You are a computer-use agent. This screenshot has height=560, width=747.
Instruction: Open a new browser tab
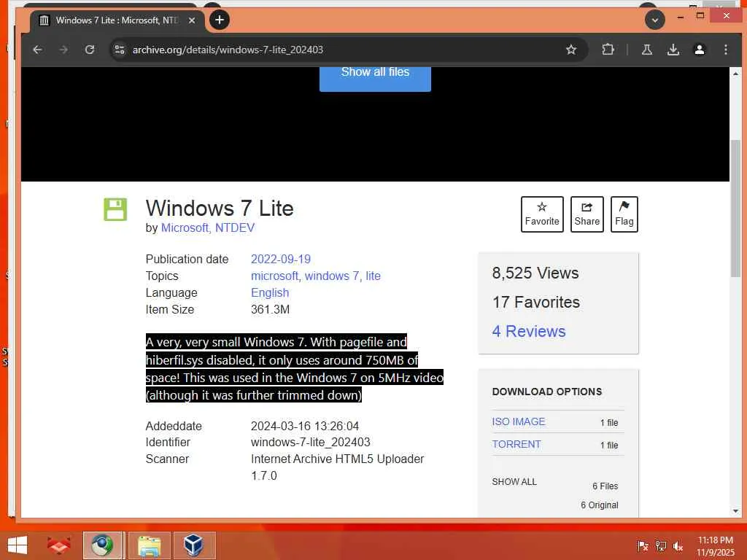point(220,20)
